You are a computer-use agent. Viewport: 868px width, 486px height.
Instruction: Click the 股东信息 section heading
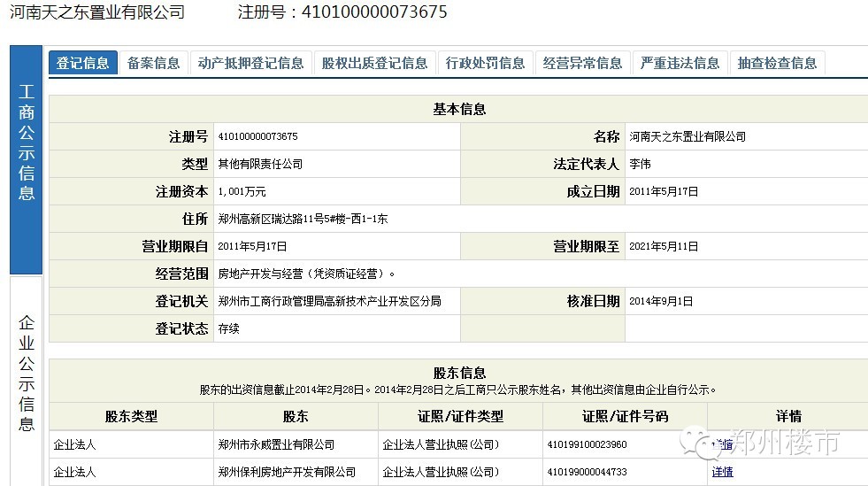(459, 373)
